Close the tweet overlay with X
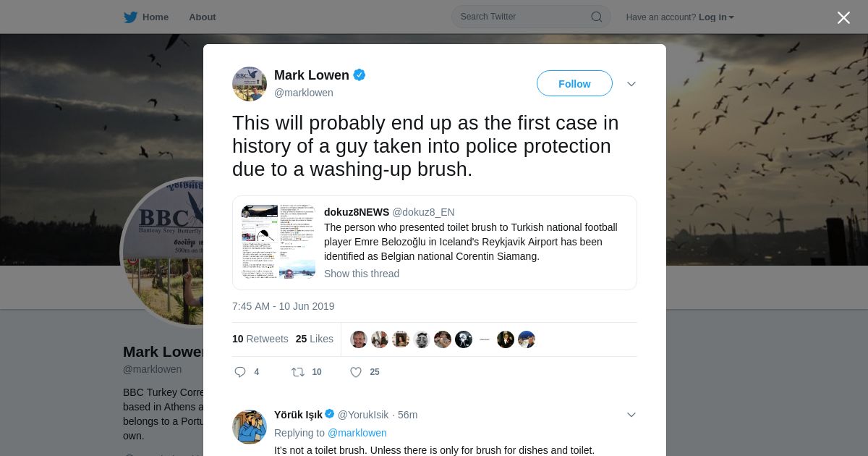This screenshot has width=868, height=456. pos(843,17)
